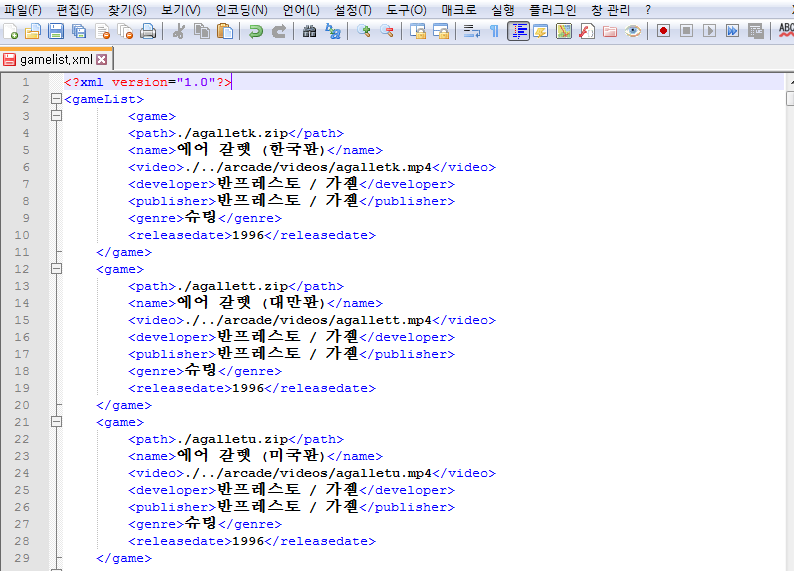Select the gamelist.xml tab
Image resolution: width=794 pixels, height=571 pixels.
tap(56, 60)
